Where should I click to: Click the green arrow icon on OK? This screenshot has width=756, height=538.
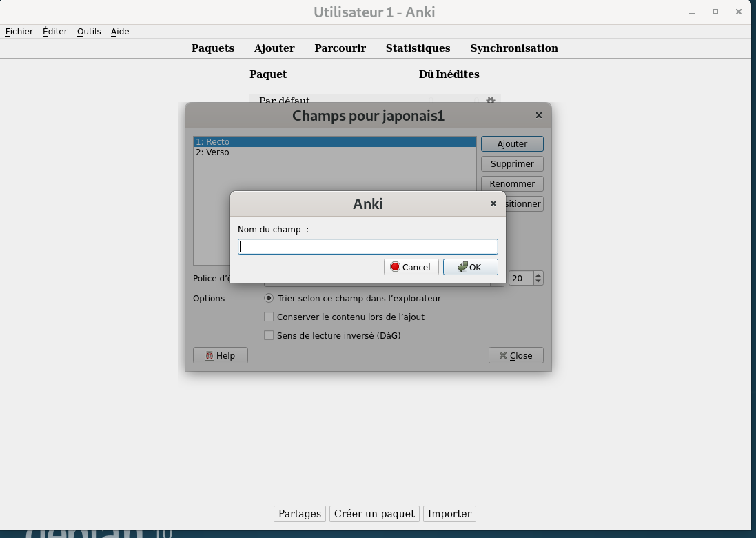pyautogui.click(x=462, y=267)
